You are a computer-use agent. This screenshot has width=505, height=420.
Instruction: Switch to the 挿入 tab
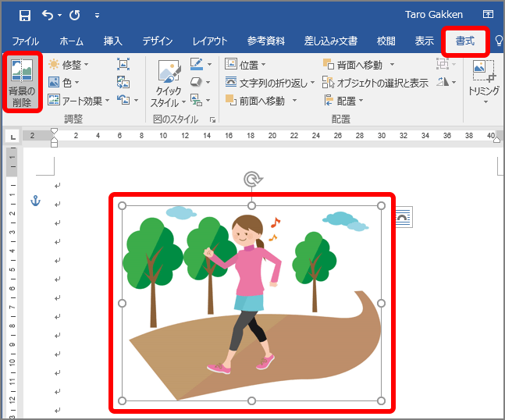pyautogui.click(x=112, y=41)
